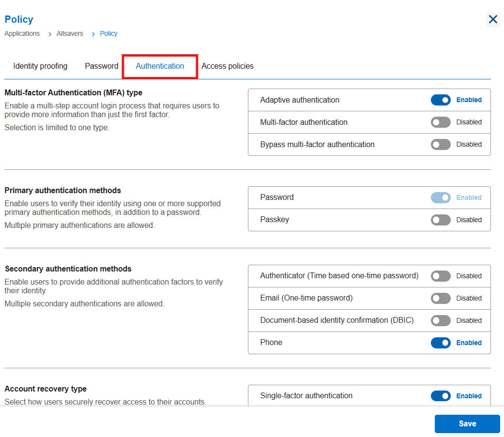Close the Policy panel with the X icon

(x=493, y=19)
